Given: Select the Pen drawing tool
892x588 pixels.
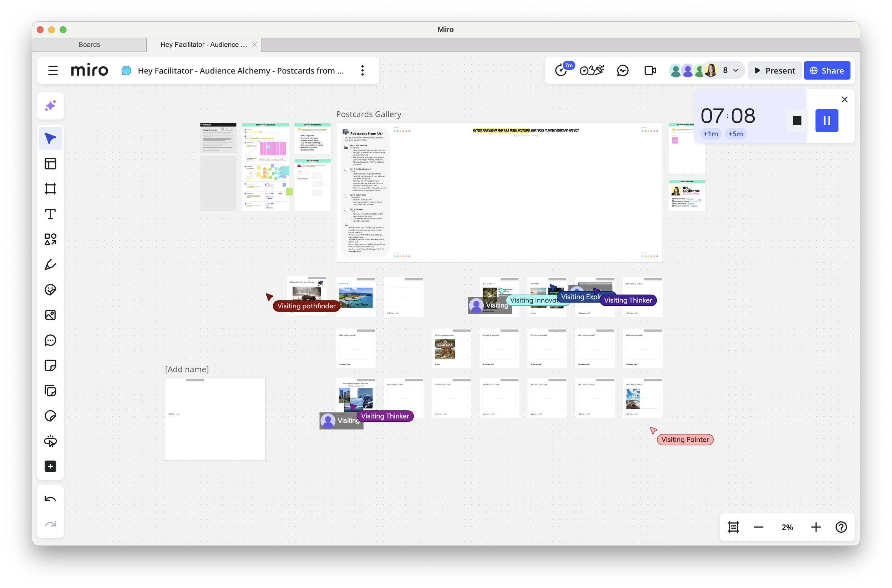Looking at the screenshot, I should point(50,264).
